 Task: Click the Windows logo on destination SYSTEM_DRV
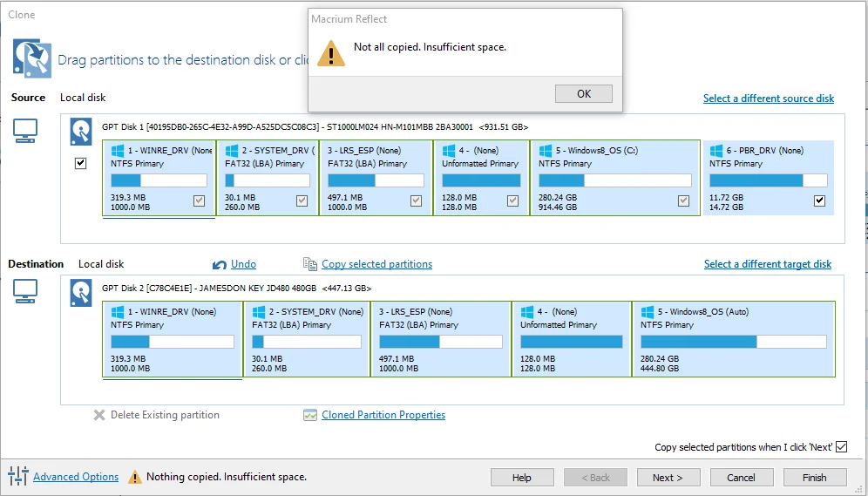259,312
